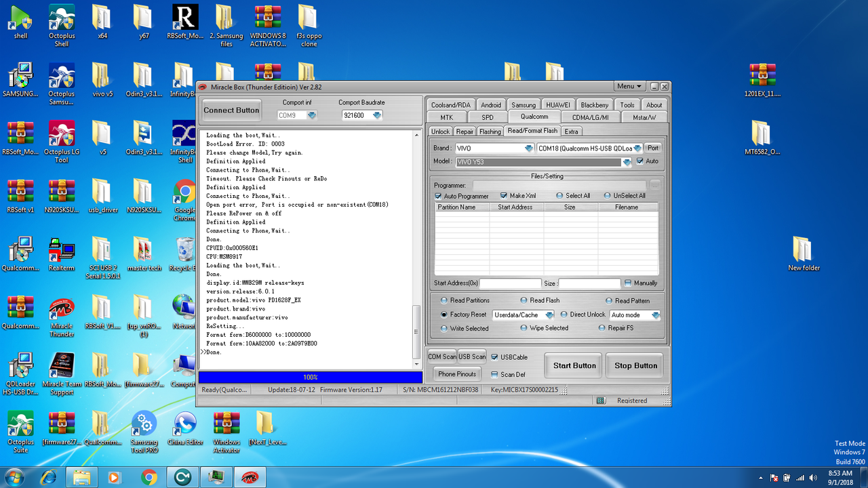This screenshot has width=868, height=488.
Task: Open SCI USB 2 Serial folder
Action: coord(102,258)
